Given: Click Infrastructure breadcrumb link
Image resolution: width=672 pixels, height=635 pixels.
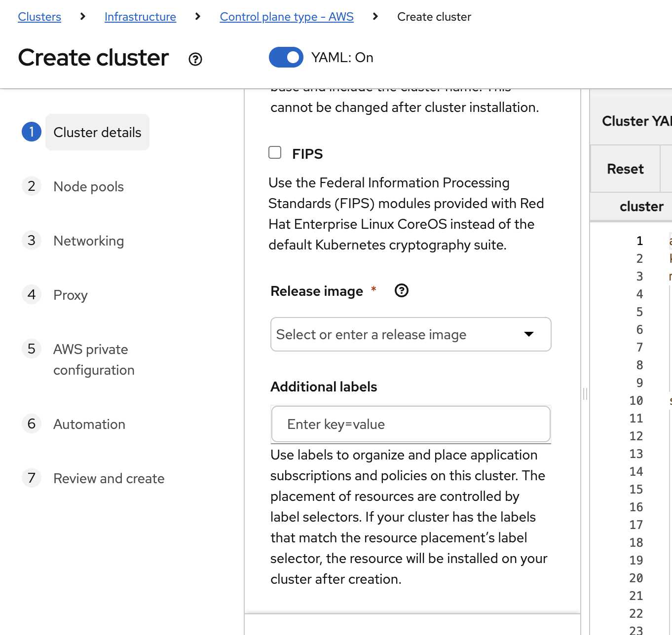Looking at the screenshot, I should [x=140, y=17].
